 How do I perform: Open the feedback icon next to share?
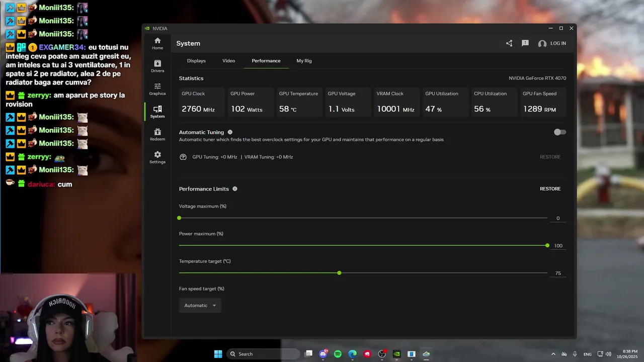point(525,43)
